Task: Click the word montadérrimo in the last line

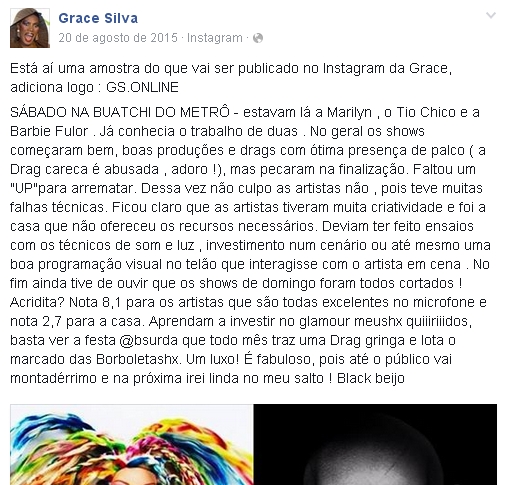Action: (55, 378)
